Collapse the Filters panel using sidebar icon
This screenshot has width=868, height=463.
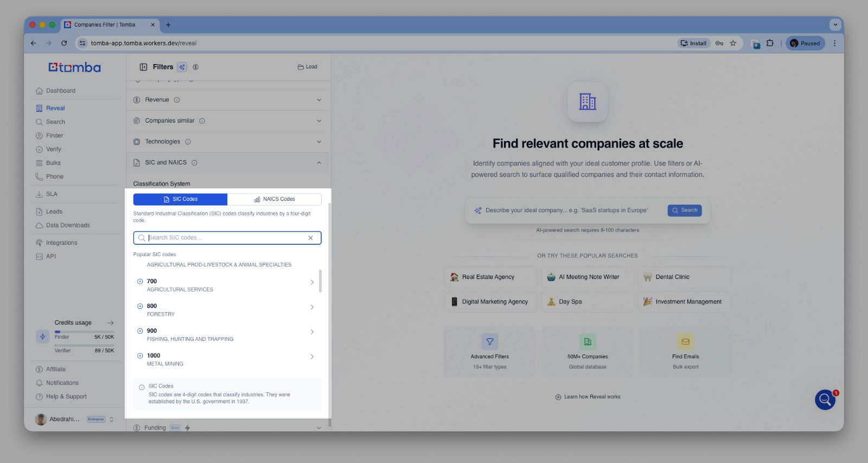(x=143, y=67)
